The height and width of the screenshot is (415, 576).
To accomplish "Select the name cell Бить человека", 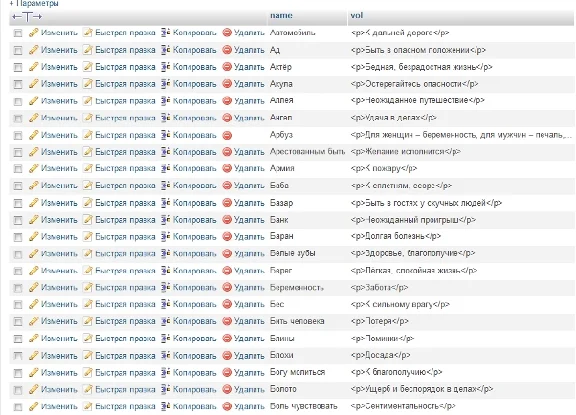I will (297, 321).
